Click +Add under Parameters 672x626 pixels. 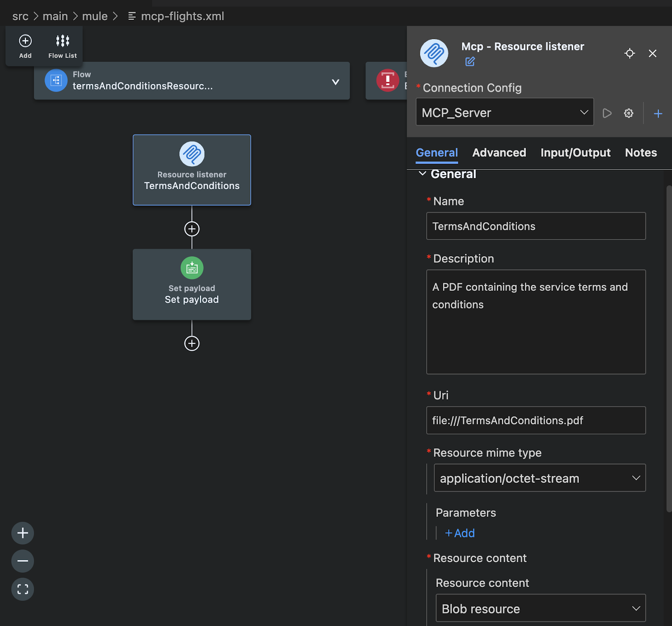[x=459, y=533]
